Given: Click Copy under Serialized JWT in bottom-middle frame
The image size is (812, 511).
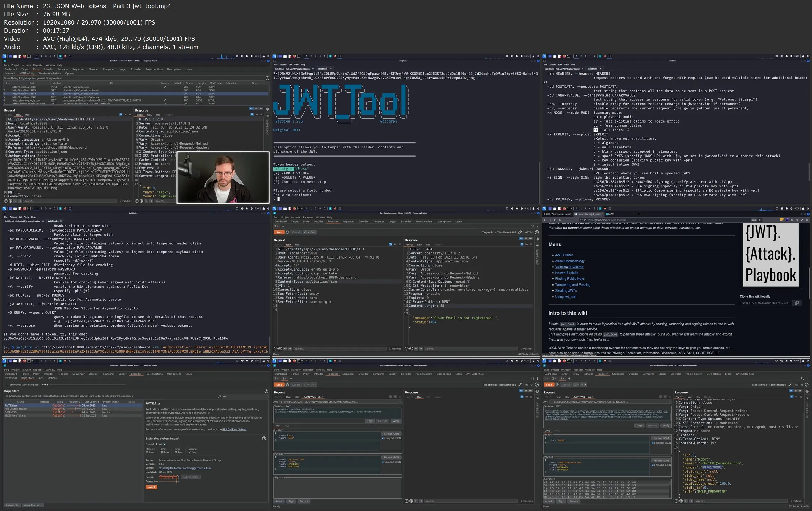Looking at the screenshot, I should (370, 421).
